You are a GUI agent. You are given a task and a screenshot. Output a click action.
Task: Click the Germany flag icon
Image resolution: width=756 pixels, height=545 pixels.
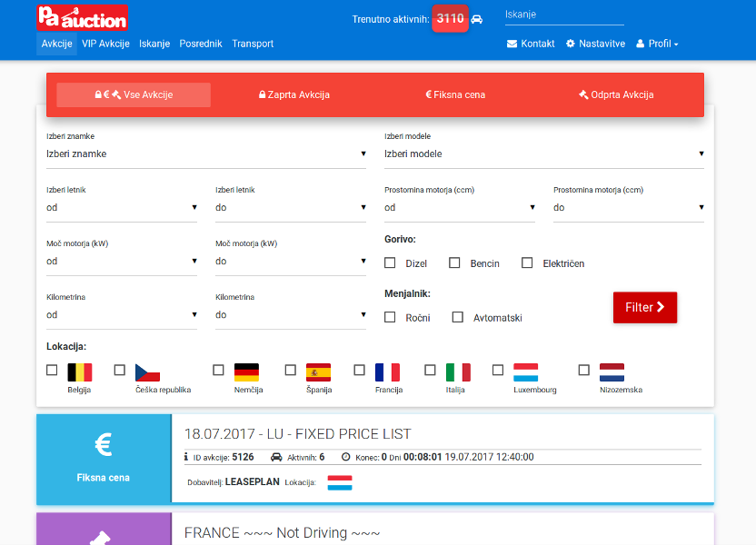pos(246,372)
